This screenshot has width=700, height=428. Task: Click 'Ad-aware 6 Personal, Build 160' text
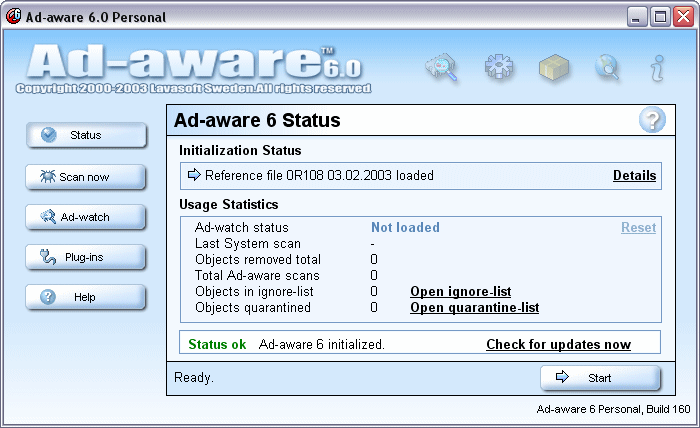pyautogui.click(x=613, y=409)
